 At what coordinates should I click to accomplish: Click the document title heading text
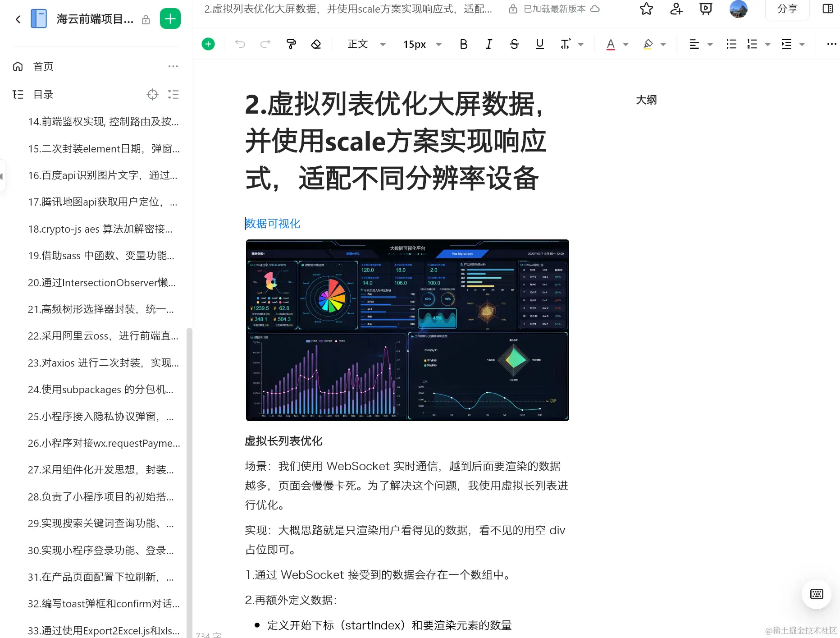point(395,141)
